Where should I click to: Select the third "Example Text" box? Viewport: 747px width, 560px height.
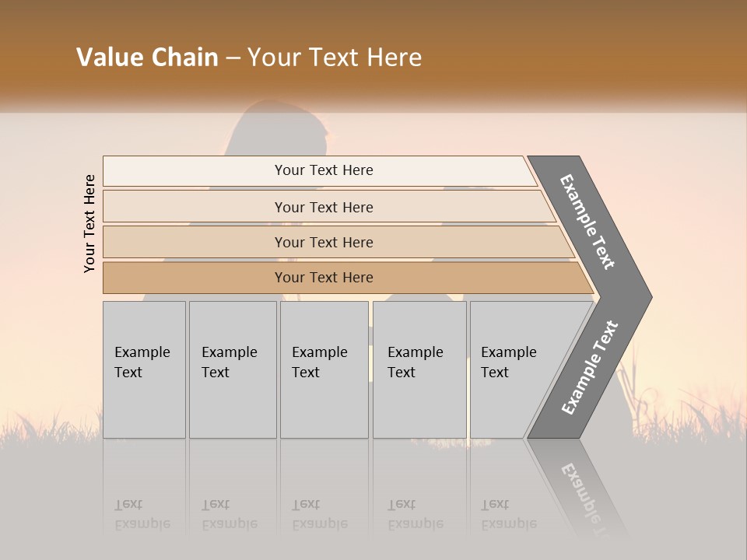click(x=324, y=369)
